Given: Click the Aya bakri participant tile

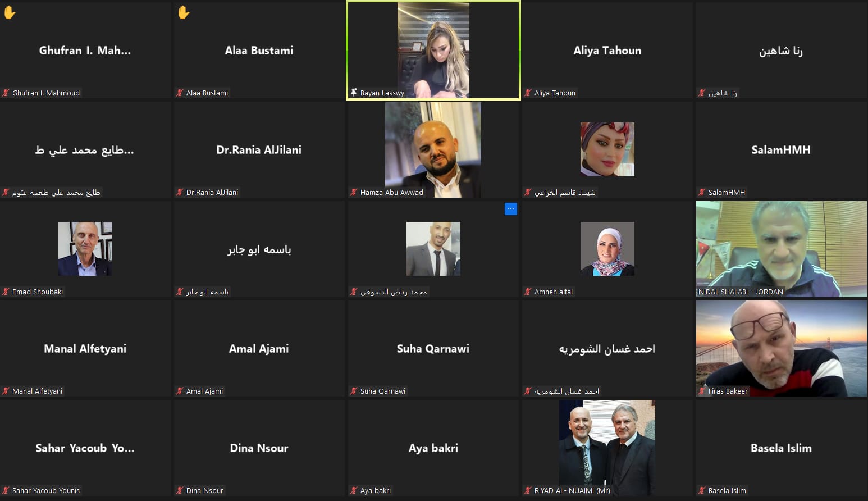Looking at the screenshot, I should [x=433, y=448].
